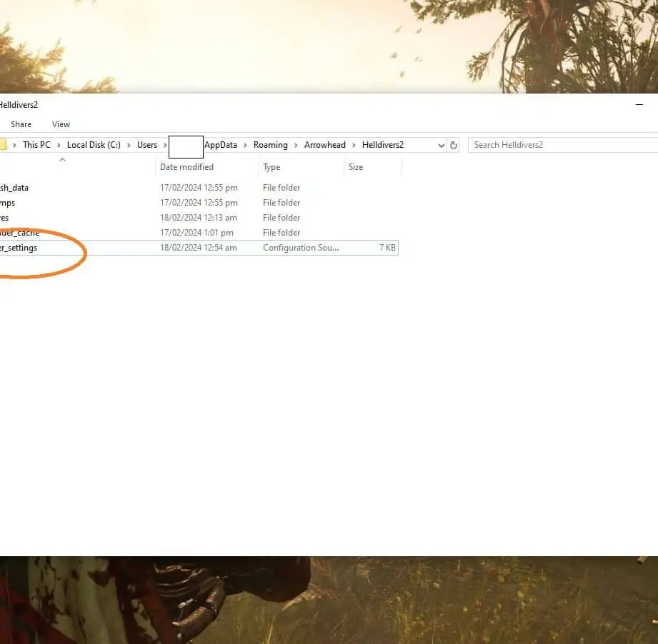Sort files by Date modified column

pos(186,167)
